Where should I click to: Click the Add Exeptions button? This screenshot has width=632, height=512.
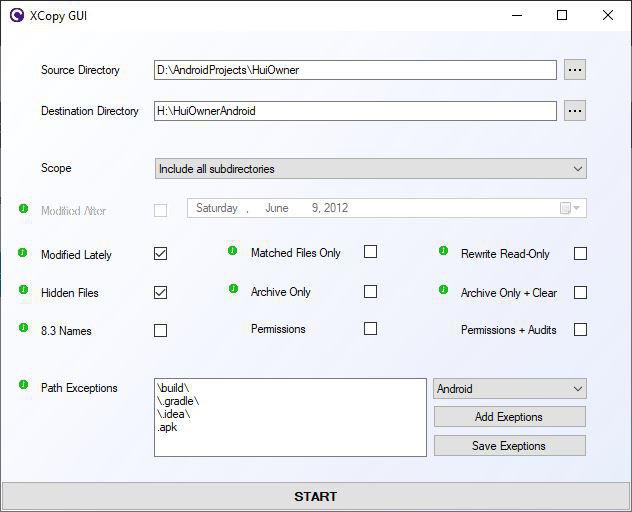[x=510, y=416]
